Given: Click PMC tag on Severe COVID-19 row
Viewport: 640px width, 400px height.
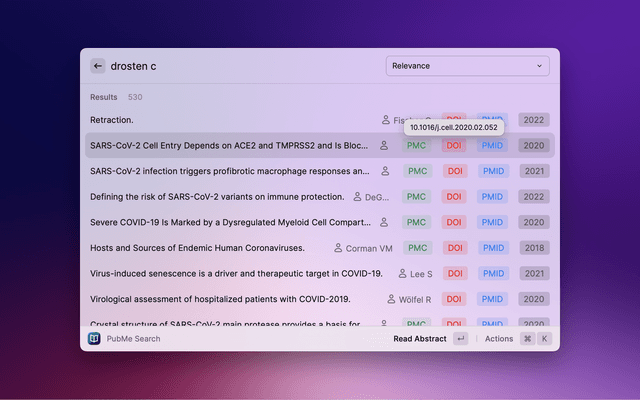Looking at the screenshot, I should [x=417, y=222].
